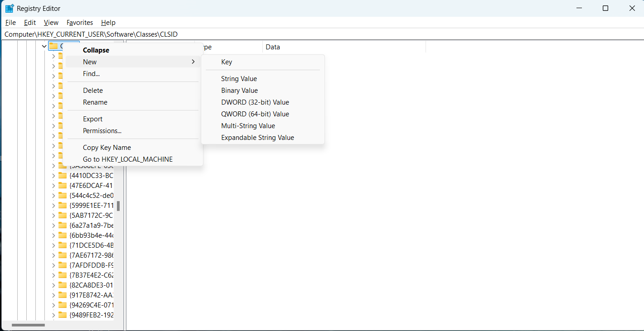644x331 pixels.
Task: Click folder icon beside {9489FEB2-192 key
Action: coord(63,315)
